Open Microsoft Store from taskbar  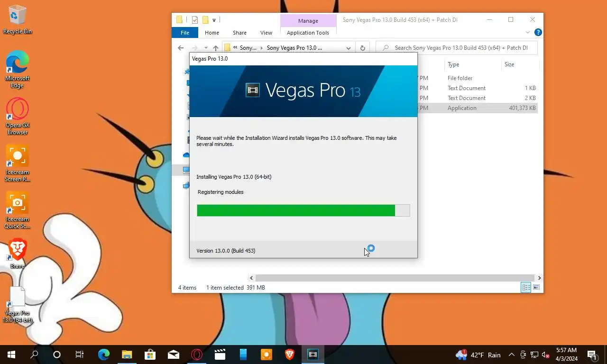[x=150, y=355]
